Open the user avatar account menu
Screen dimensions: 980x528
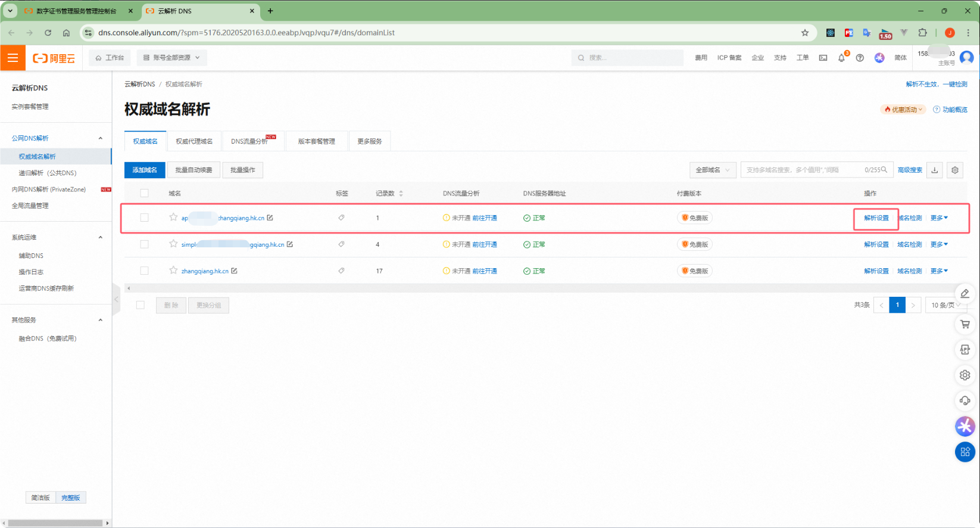pyautogui.click(x=966, y=57)
